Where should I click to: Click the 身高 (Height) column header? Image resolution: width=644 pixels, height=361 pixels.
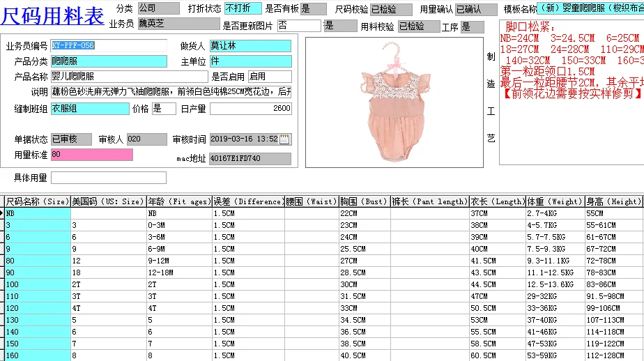click(x=615, y=201)
